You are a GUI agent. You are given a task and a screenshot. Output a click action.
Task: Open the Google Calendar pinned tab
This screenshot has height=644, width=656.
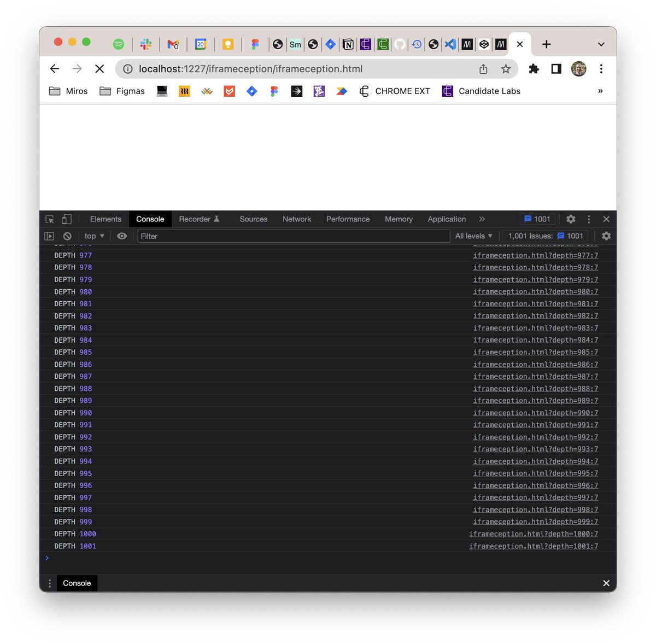[x=201, y=44]
